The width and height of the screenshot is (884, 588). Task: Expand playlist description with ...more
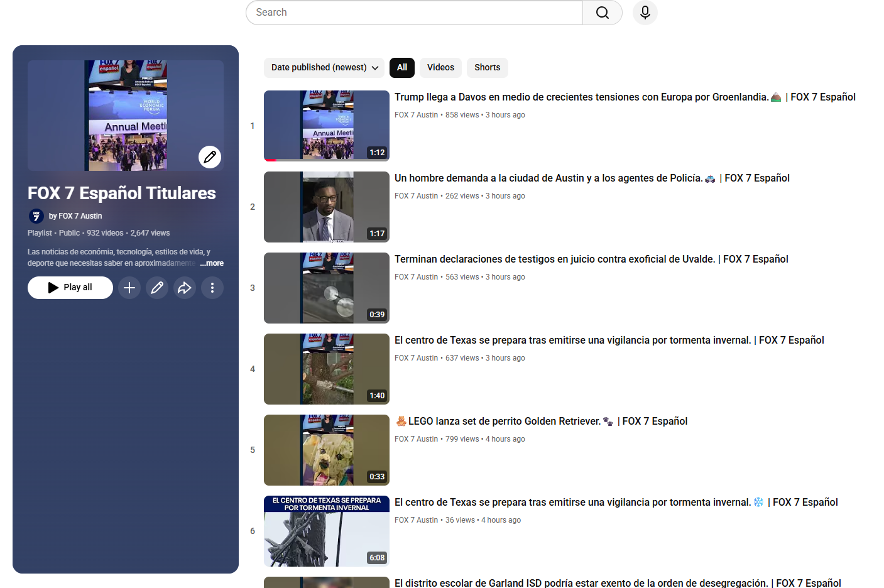[212, 263]
